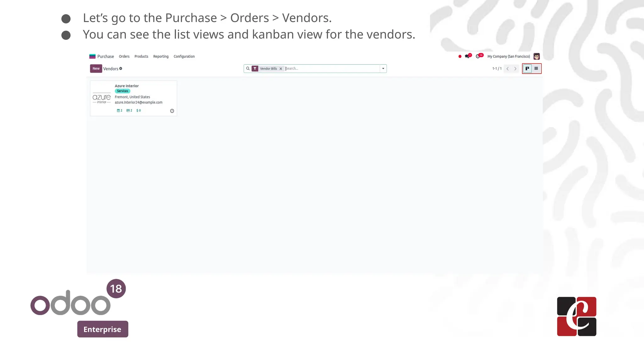The image size is (644, 362).
Task: Open the Orders menu
Action: pos(124,57)
